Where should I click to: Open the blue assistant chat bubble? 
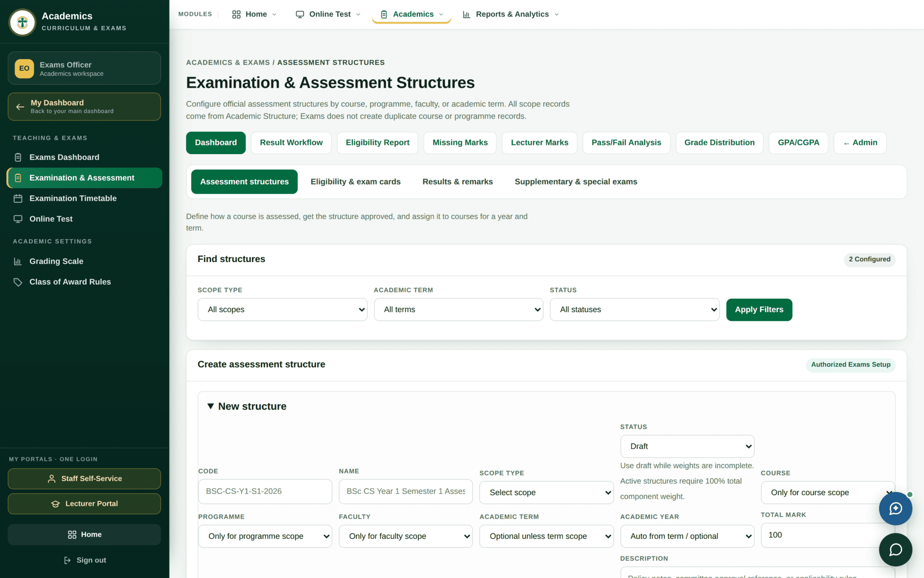point(896,508)
